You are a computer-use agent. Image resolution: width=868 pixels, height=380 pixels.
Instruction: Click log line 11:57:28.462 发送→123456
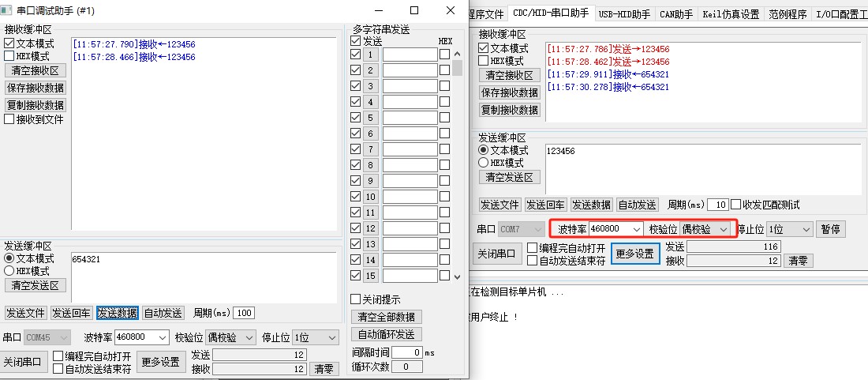pos(608,62)
